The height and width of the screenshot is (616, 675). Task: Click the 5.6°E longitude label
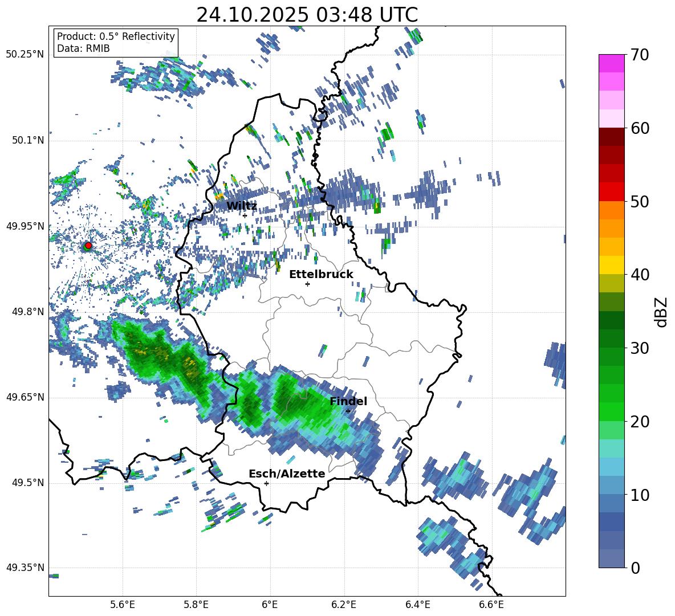(x=123, y=605)
